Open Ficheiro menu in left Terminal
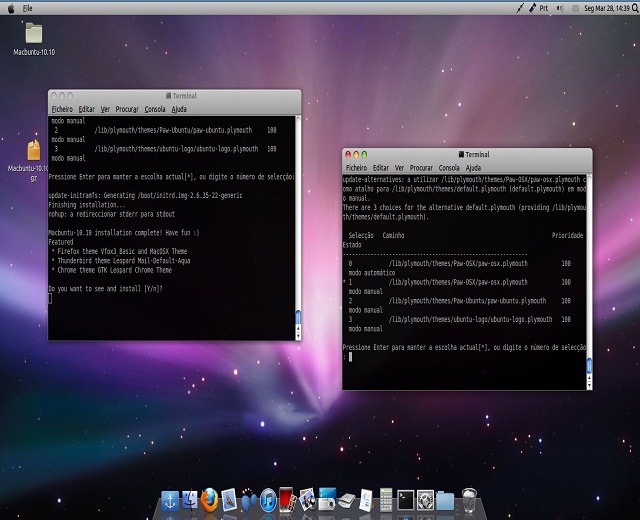The height and width of the screenshot is (520, 640). click(x=62, y=108)
